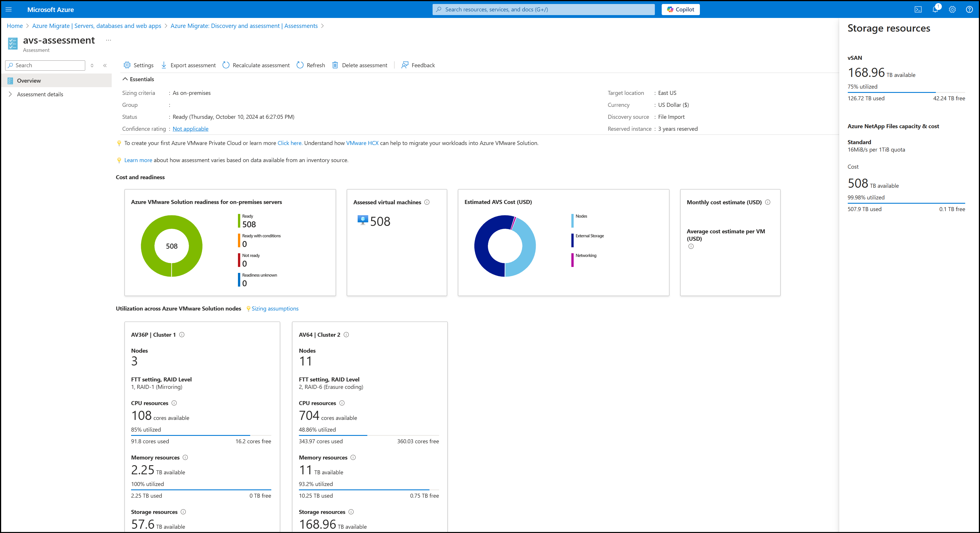The image size is (980, 533).
Task: Expand the Essentials section
Action: [125, 79]
